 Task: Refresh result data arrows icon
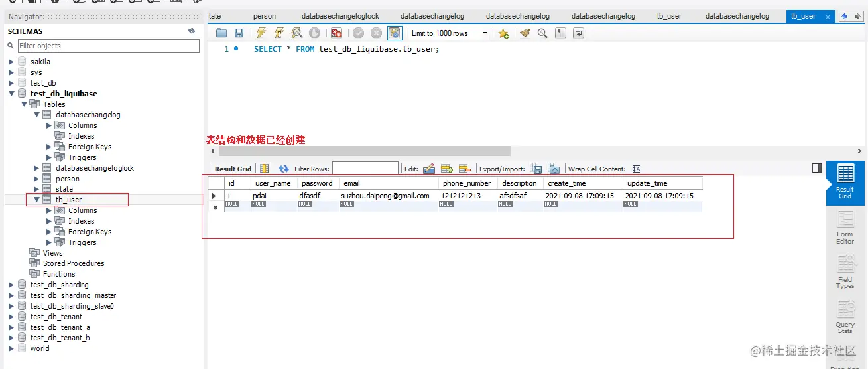pos(284,169)
